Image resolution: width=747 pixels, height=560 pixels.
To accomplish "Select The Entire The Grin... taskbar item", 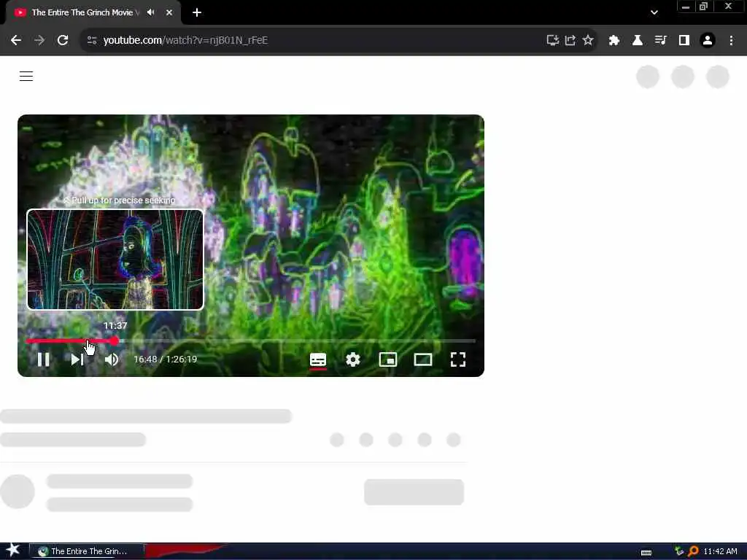I will [87, 551].
